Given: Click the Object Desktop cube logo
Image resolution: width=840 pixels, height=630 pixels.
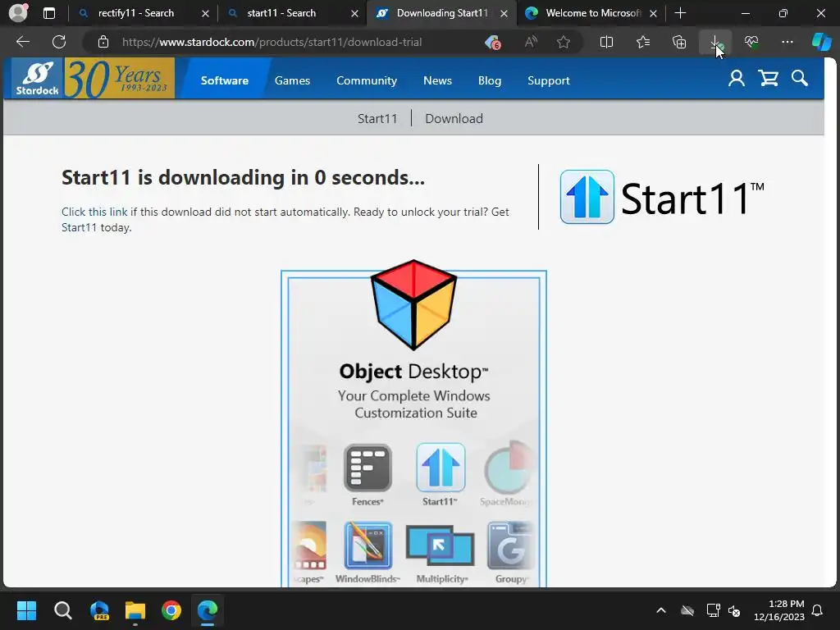Looking at the screenshot, I should (x=413, y=305).
